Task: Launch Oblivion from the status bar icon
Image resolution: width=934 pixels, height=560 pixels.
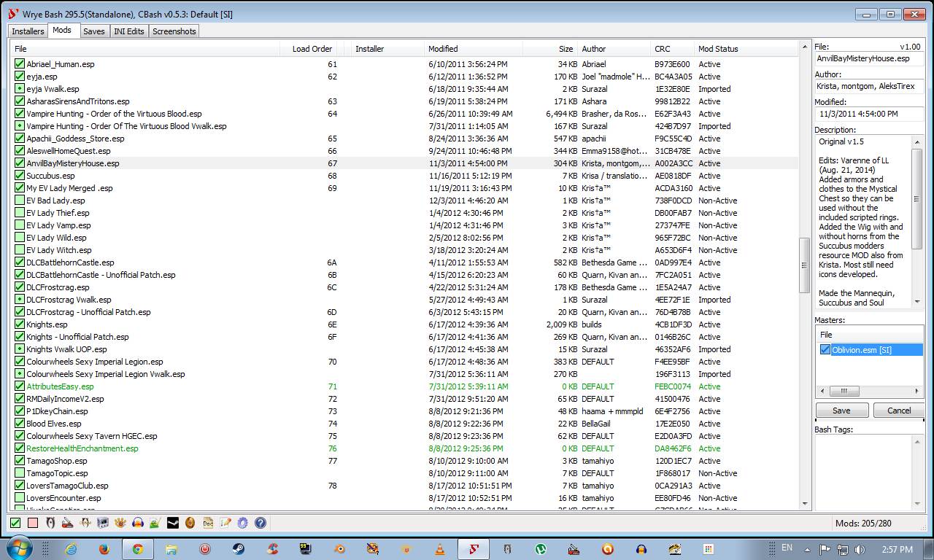Action: pyautogui.click(x=50, y=523)
